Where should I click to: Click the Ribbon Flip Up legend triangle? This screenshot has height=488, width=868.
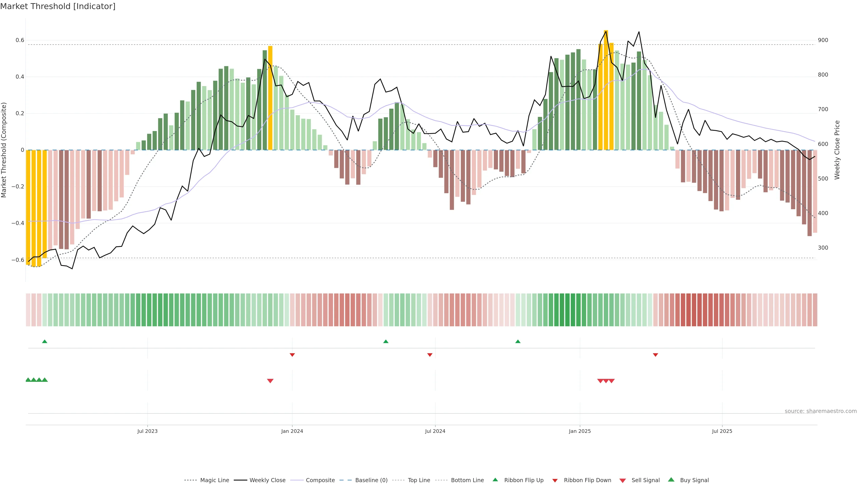coord(495,480)
